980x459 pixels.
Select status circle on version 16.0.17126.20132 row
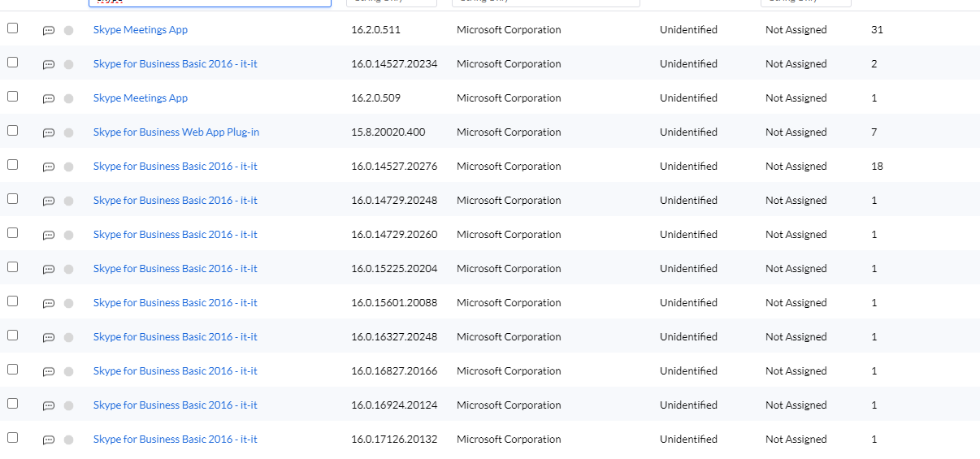(x=68, y=440)
